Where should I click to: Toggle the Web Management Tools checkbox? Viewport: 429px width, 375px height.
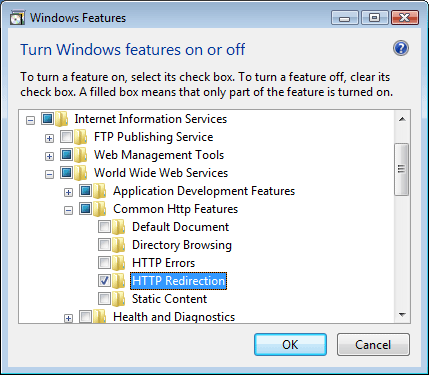66,154
